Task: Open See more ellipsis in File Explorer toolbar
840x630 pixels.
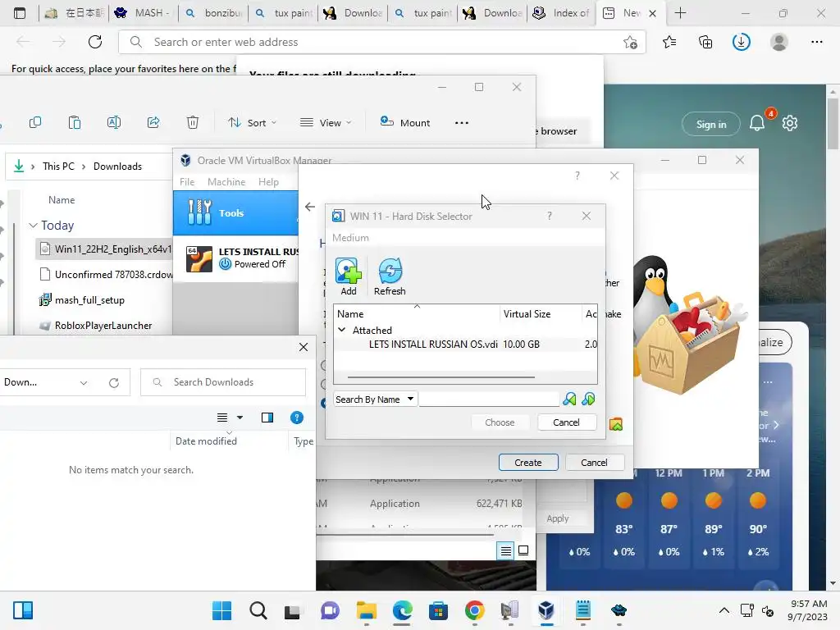Action: point(461,123)
